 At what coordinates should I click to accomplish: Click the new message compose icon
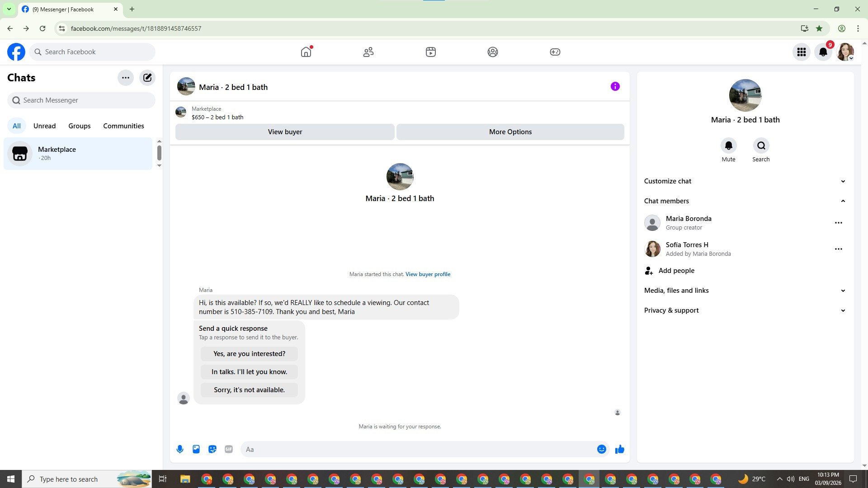(x=147, y=78)
